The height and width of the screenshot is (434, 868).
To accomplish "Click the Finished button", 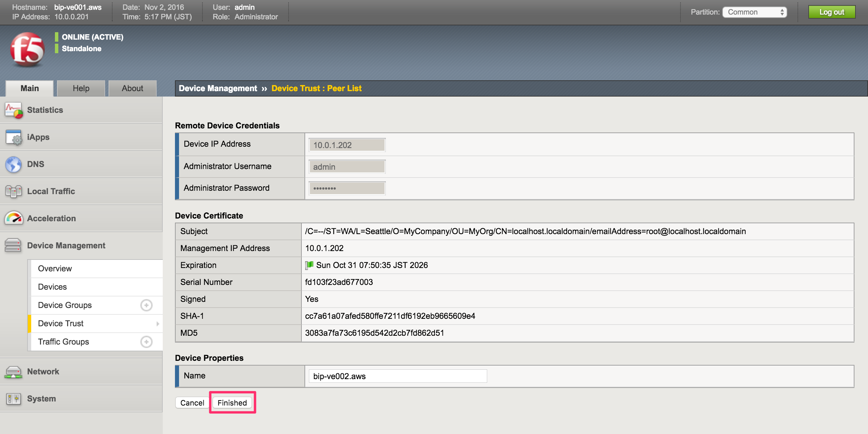I will (232, 402).
